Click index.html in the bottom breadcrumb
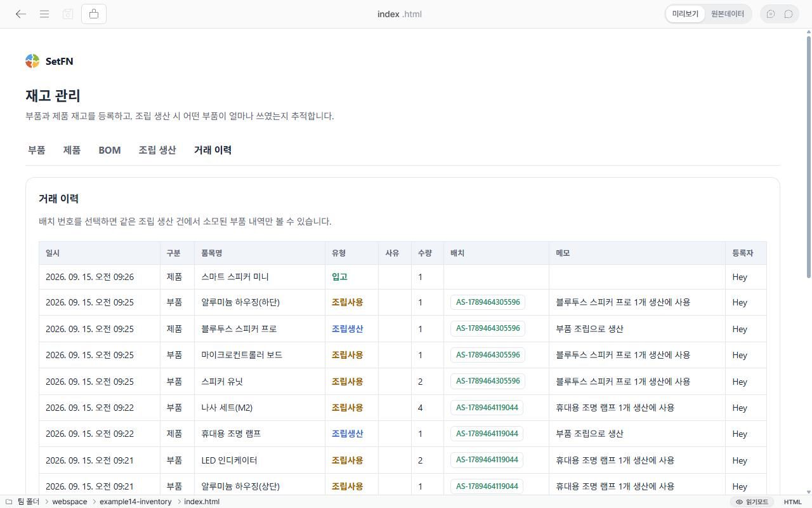 (x=202, y=502)
